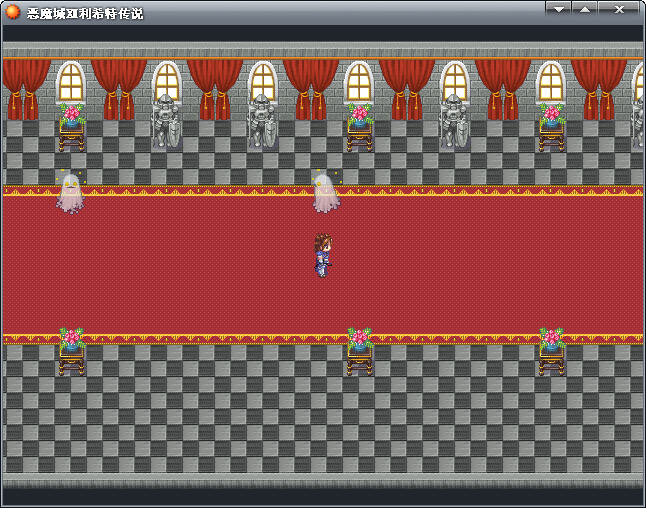Click the top-row flower stand above the hero's ghost

pos(360,127)
